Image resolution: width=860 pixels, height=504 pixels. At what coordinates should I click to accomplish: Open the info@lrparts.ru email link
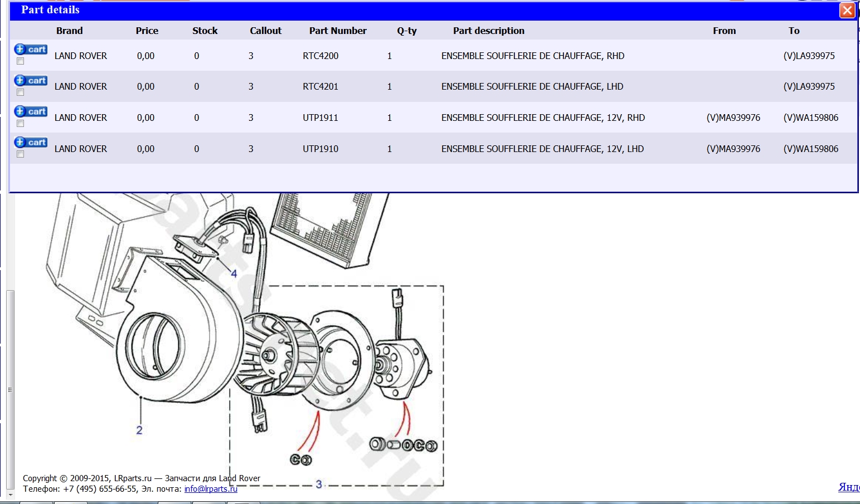[211, 489]
